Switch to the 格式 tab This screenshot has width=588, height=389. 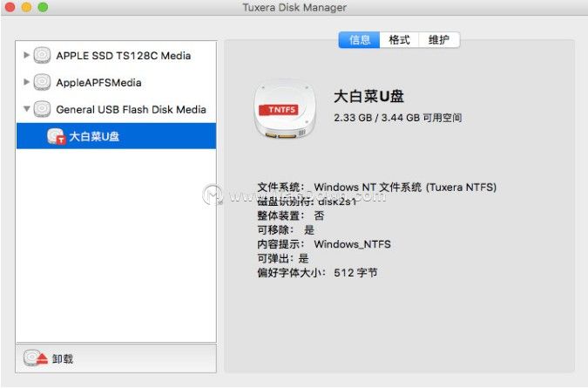coord(399,39)
